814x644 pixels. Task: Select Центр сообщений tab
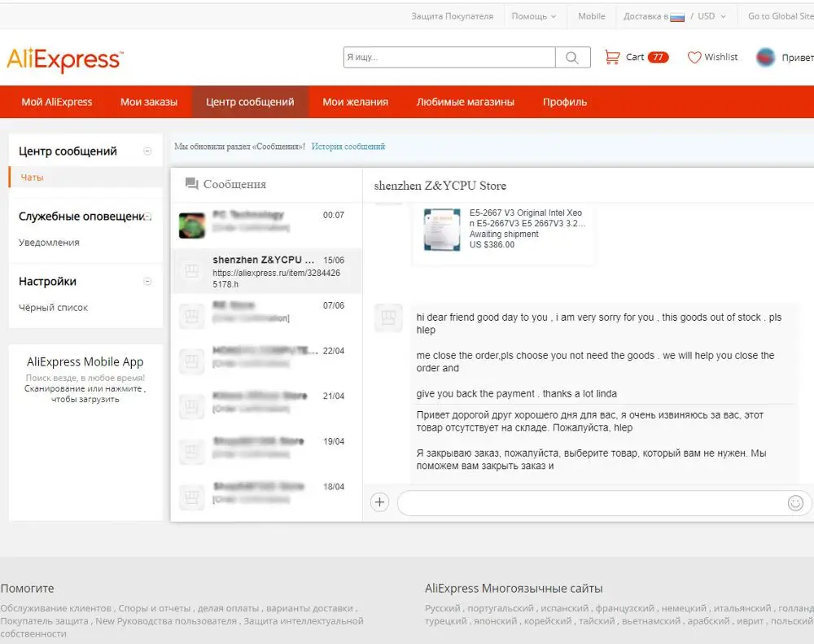click(250, 102)
